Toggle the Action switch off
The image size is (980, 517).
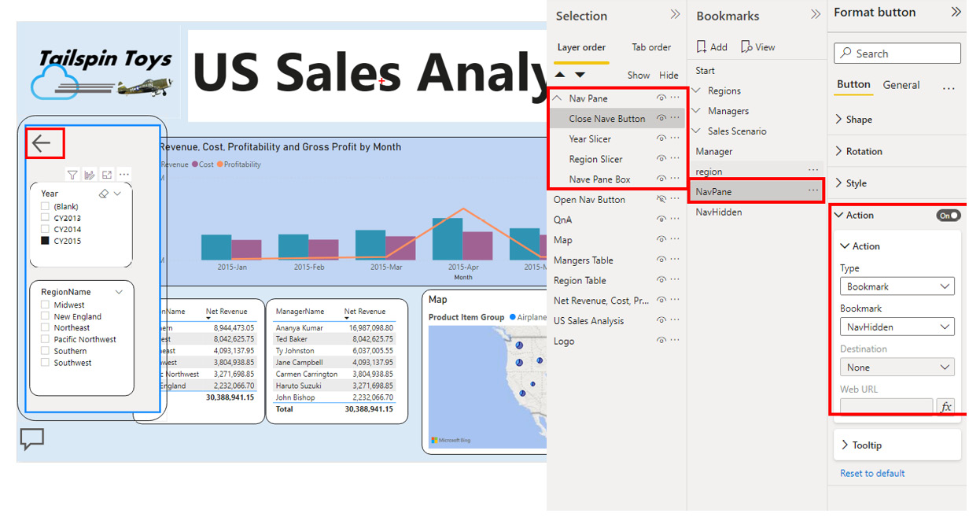point(949,216)
